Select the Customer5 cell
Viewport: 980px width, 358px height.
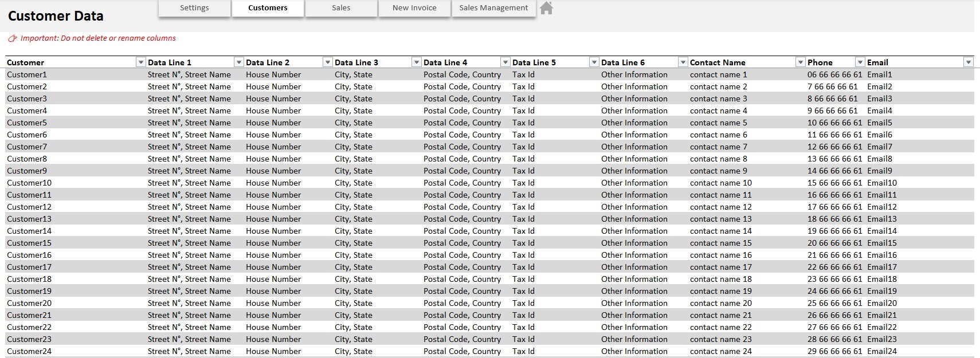76,123
